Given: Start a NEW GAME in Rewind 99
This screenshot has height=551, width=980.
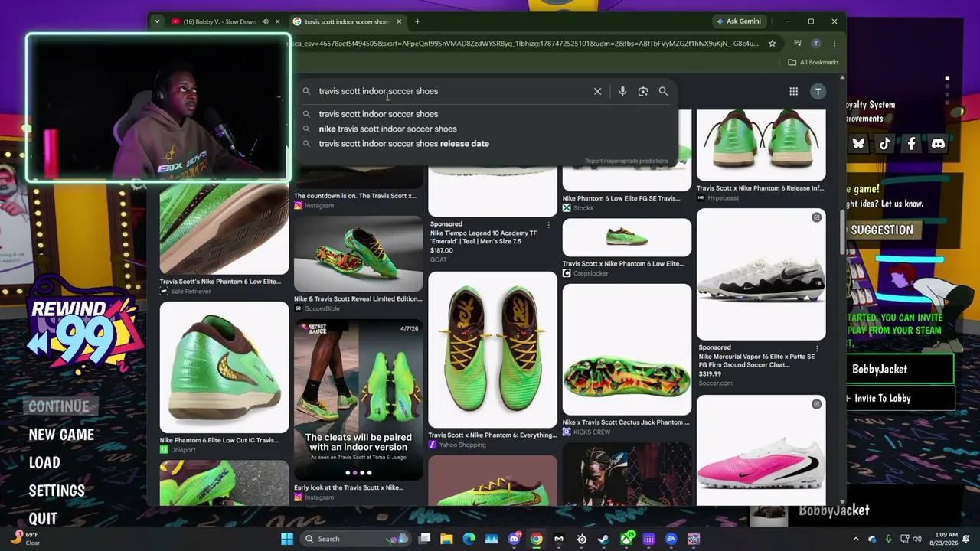Looking at the screenshot, I should pos(61,435).
